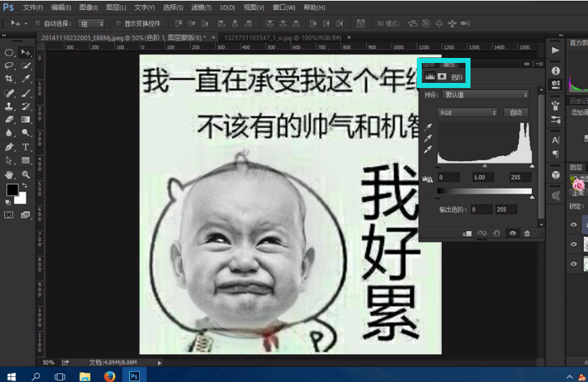Delete the adjustment layer with trash icon
The height and width of the screenshot is (382, 588).
pos(527,233)
